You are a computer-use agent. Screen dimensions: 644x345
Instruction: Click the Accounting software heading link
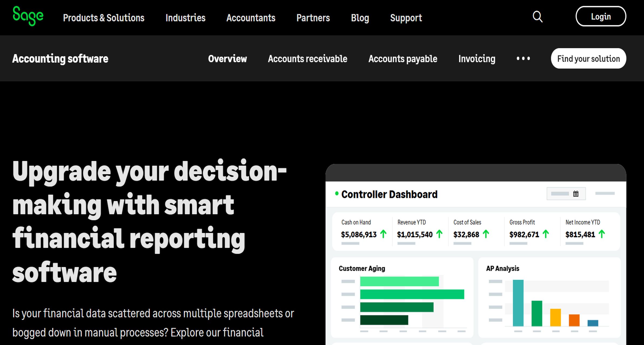pos(60,59)
